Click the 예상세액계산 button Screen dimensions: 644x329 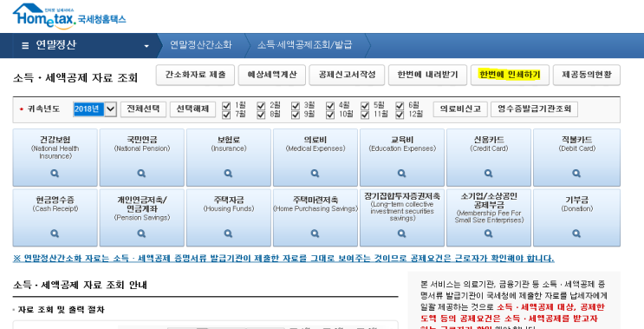coord(272,75)
